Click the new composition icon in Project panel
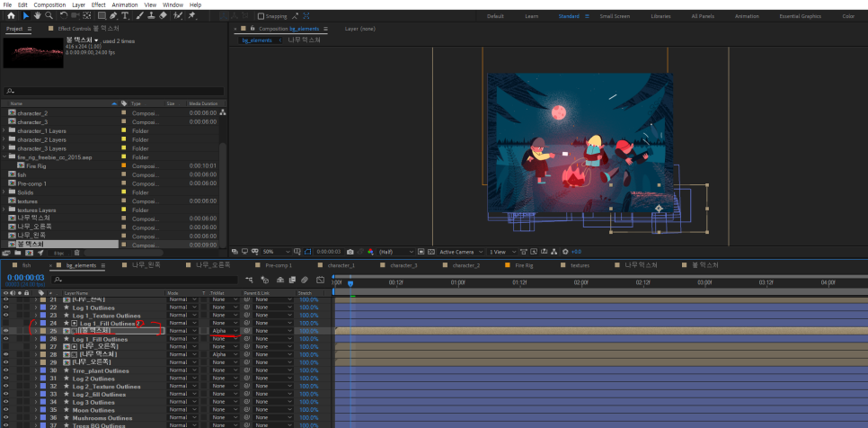 click(29, 253)
